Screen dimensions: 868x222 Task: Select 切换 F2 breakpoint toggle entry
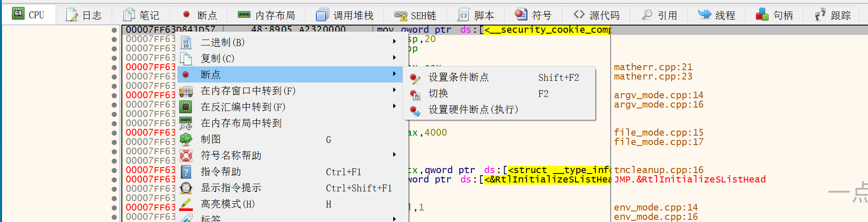pos(499,94)
